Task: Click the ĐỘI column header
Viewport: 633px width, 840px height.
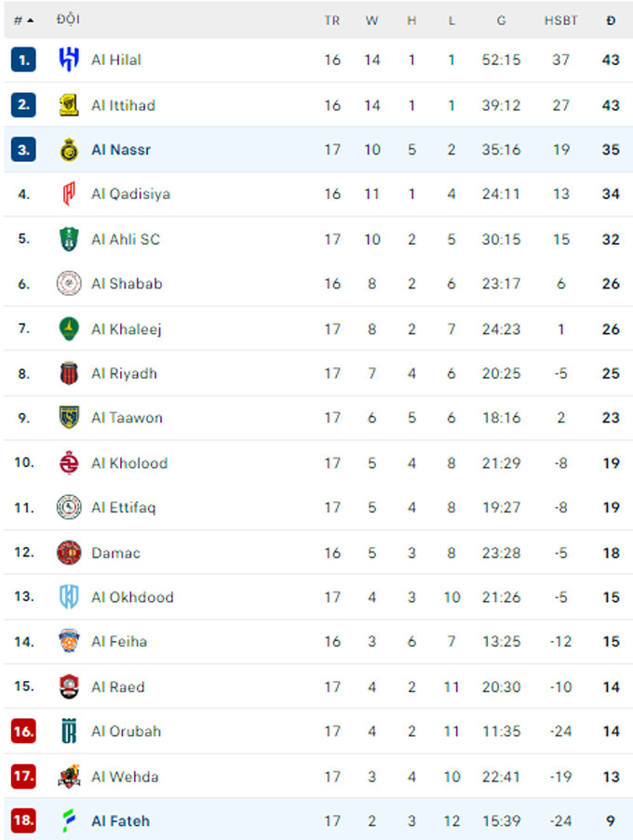Action: click(x=67, y=20)
